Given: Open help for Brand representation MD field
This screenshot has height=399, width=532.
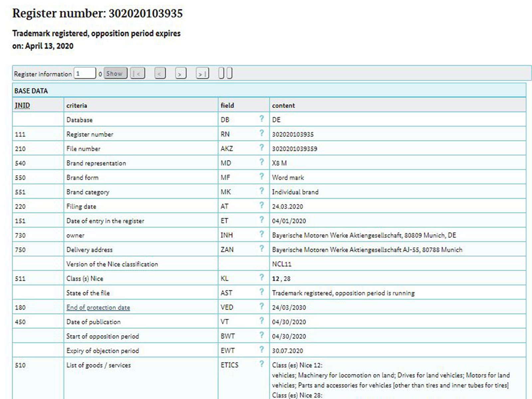Looking at the screenshot, I should click(262, 162).
